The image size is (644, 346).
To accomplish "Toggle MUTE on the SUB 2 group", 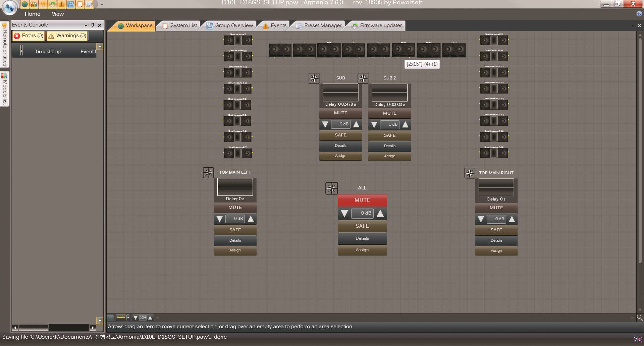I will tap(389, 113).
